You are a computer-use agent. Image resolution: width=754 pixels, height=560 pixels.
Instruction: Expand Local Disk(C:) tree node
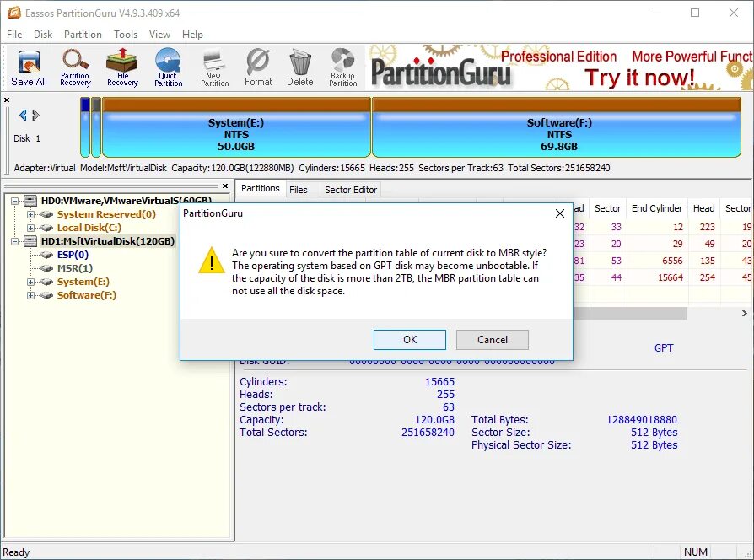point(30,228)
